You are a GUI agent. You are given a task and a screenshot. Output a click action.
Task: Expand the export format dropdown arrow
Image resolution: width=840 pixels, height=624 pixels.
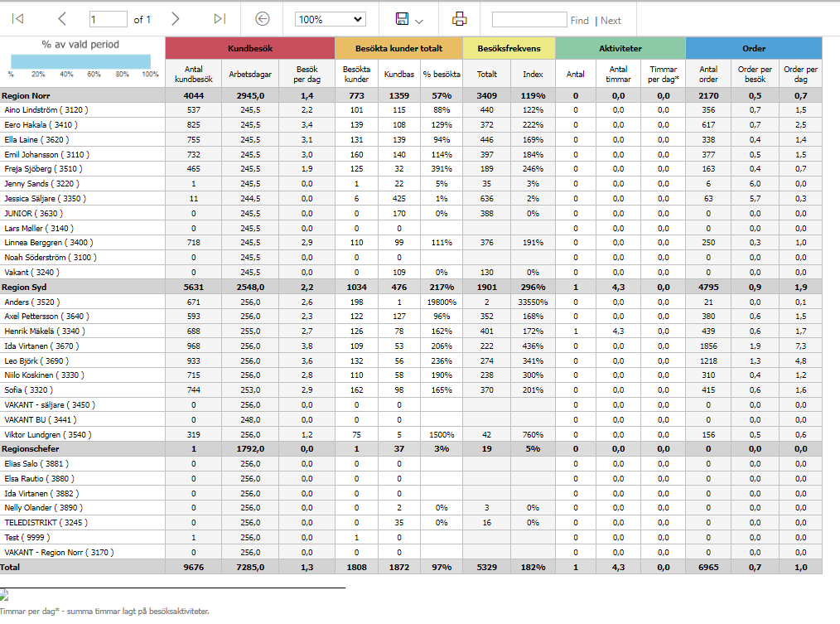[419, 22]
